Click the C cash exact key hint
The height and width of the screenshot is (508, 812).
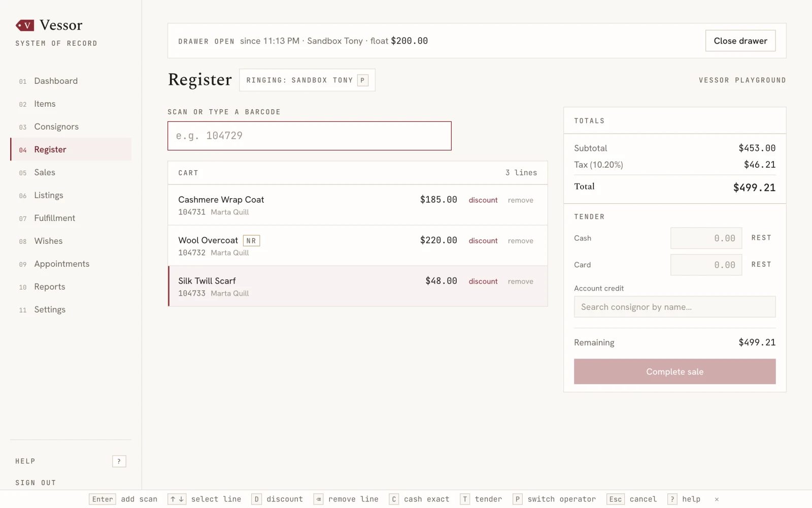[x=394, y=499]
